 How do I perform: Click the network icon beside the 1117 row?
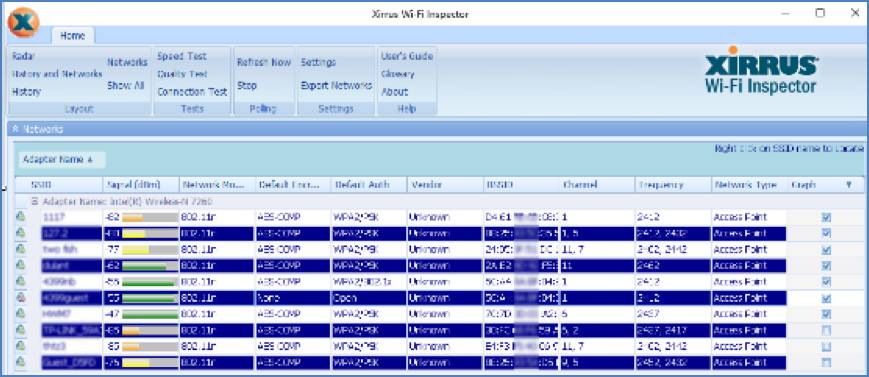point(21,217)
